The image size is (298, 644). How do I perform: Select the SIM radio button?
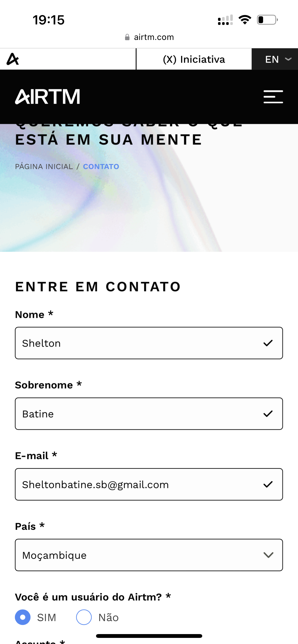click(x=23, y=617)
